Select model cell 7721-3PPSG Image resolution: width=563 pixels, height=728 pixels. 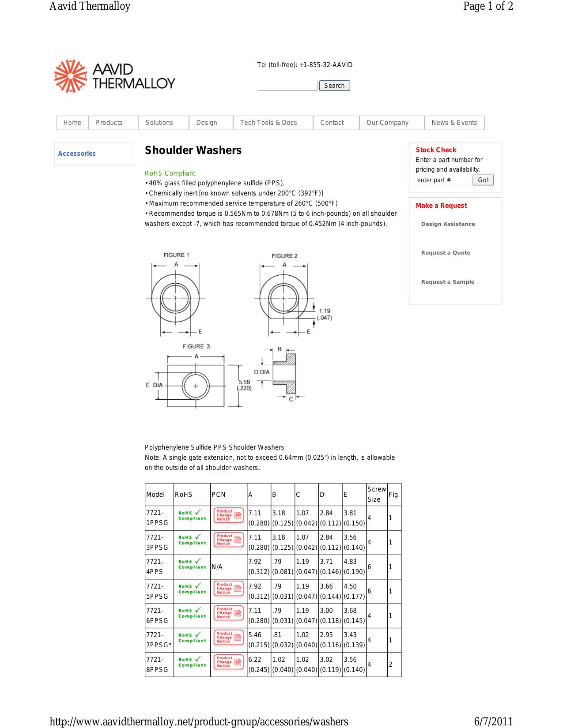pyautogui.click(x=159, y=542)
